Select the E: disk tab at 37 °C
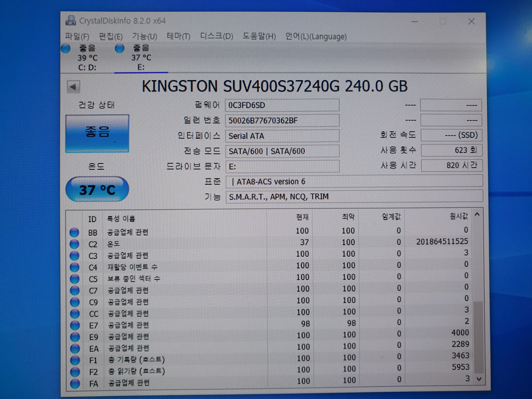Viewport: 532px width, 399px height. tap(141, 58)
